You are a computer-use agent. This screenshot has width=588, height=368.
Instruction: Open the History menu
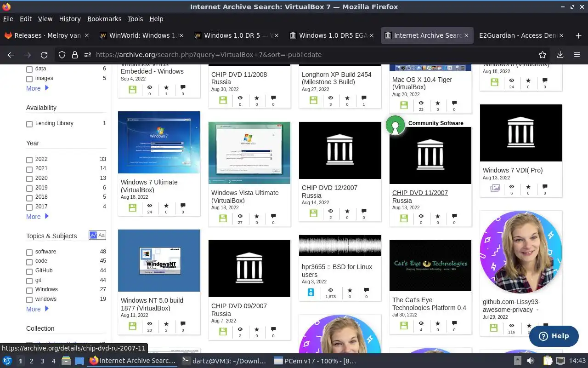(x=70, y=19)
